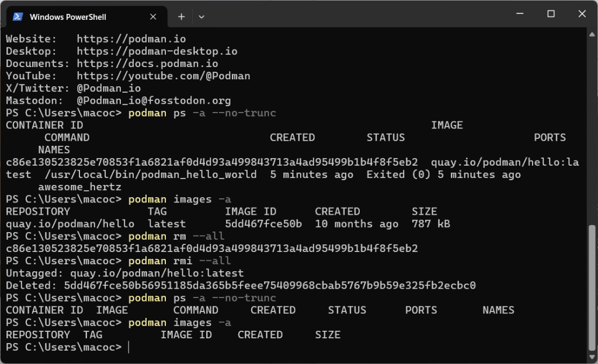Click the awesome_hertz container name
598x364 pixels.
click(80, 187)
